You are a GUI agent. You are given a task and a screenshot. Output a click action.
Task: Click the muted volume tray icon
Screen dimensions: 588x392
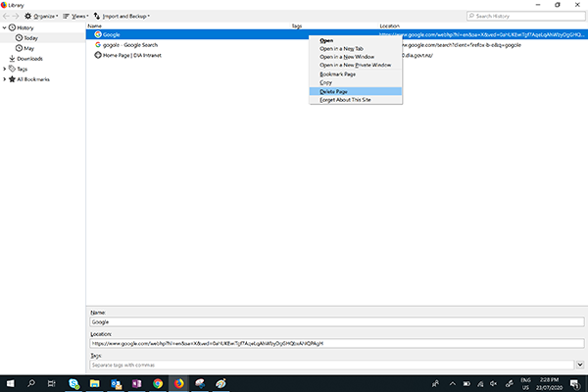494,384
